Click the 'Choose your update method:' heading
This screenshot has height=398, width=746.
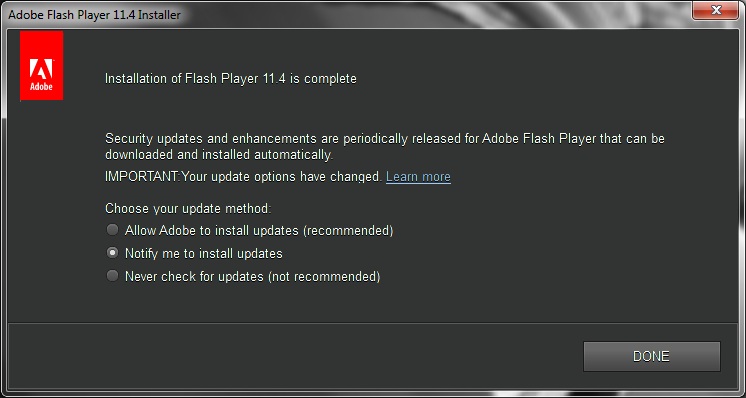point(188,209)
